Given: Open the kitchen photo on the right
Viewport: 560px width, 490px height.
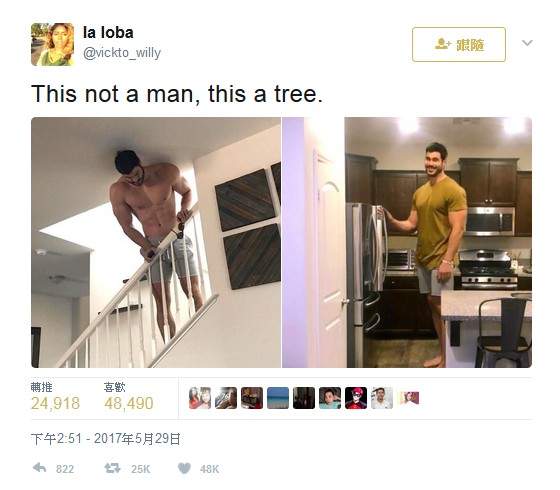Looking at the screenshot, I should (x=407, y=242).
